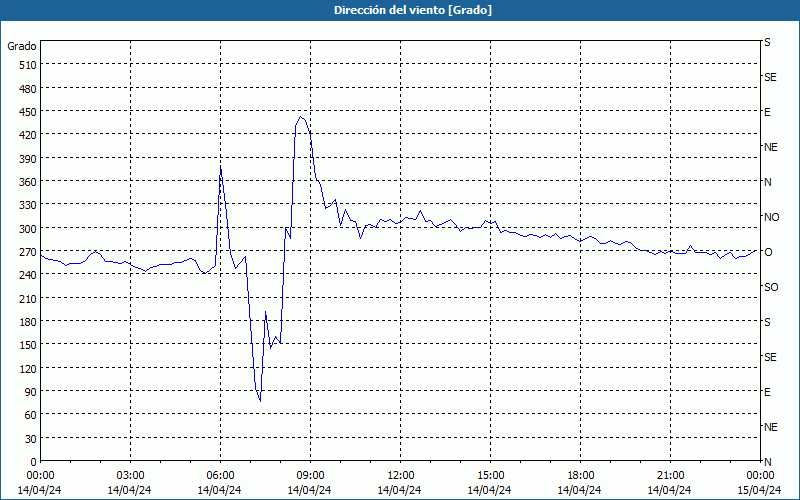Click the 'Grado' y-axis unit label

coord(22,46)
